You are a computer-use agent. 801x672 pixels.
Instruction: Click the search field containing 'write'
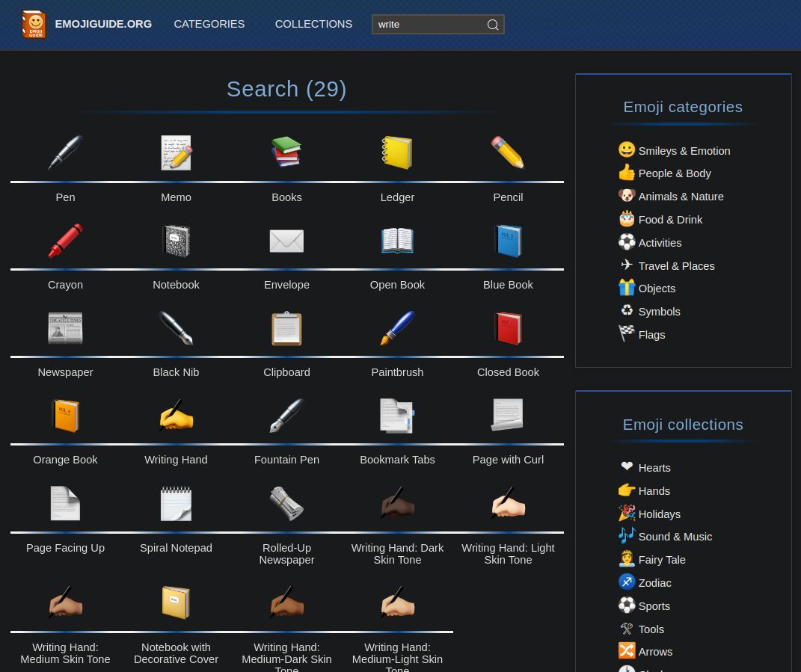[428, 25]
